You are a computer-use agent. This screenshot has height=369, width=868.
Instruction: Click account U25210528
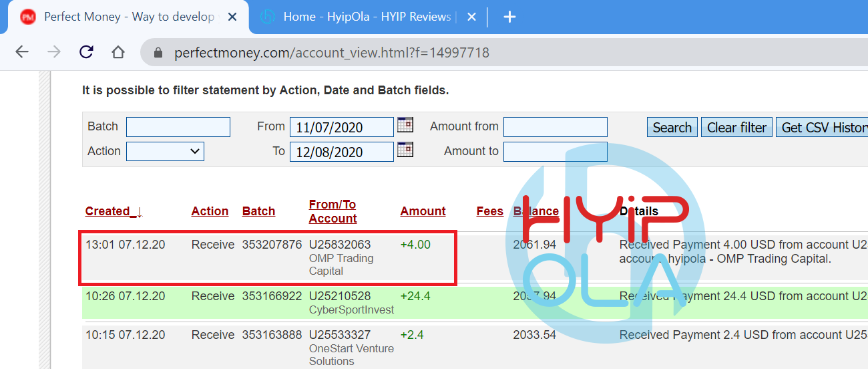(x=340, y=296)
